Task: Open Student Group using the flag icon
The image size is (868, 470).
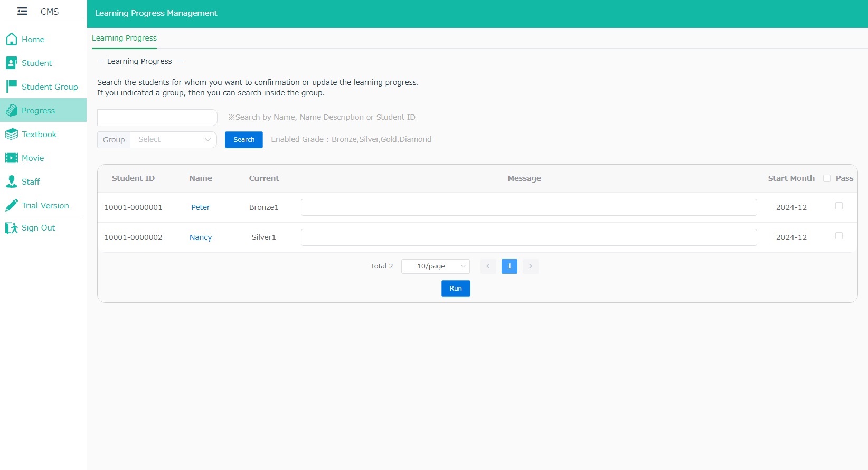Action: [x=12, y=87]
